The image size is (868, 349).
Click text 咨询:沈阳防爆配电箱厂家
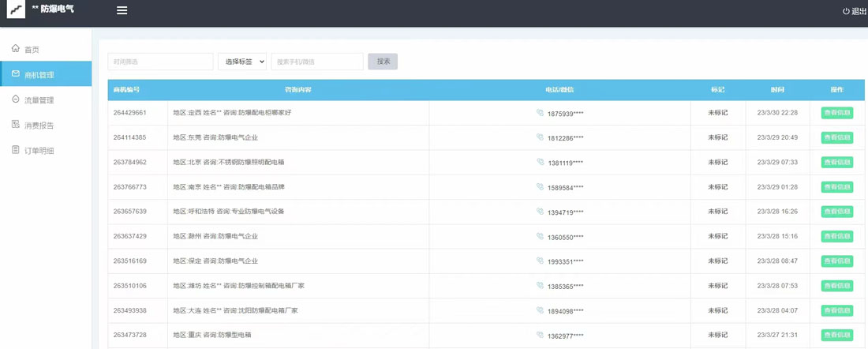[260, 310]
